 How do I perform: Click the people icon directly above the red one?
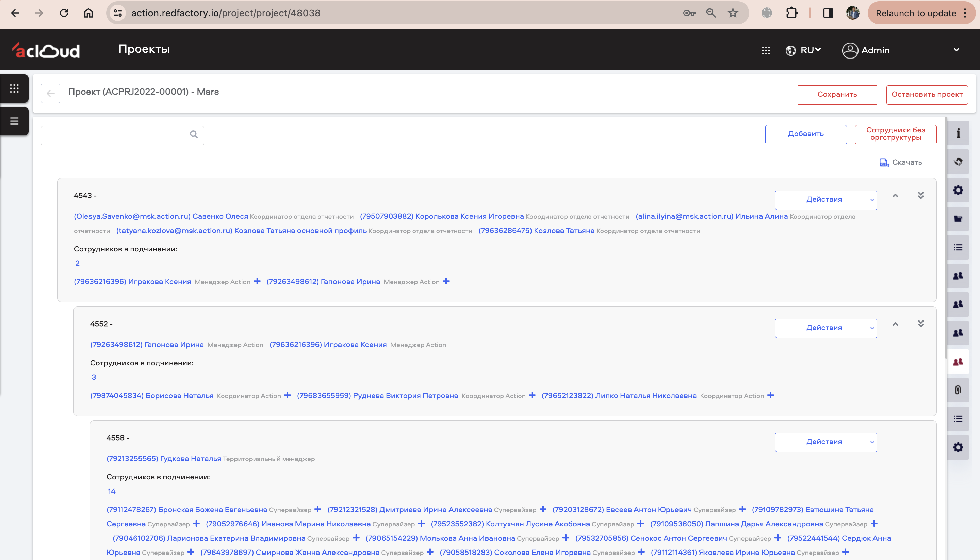pos(958,333)
